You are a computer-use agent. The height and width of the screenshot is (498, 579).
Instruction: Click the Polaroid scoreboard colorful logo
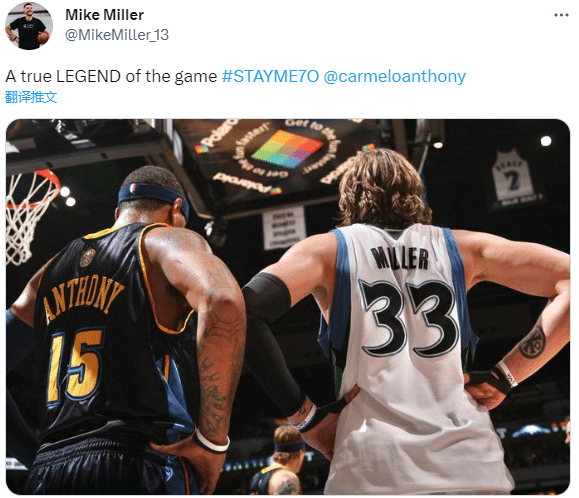pyautogui.click(x=287, y=148)
